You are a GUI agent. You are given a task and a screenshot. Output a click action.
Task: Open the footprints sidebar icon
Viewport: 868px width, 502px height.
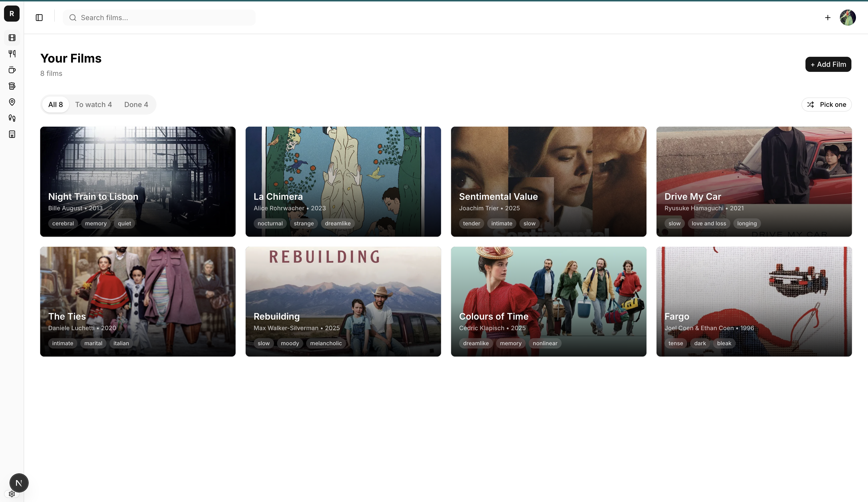(12, 118)
